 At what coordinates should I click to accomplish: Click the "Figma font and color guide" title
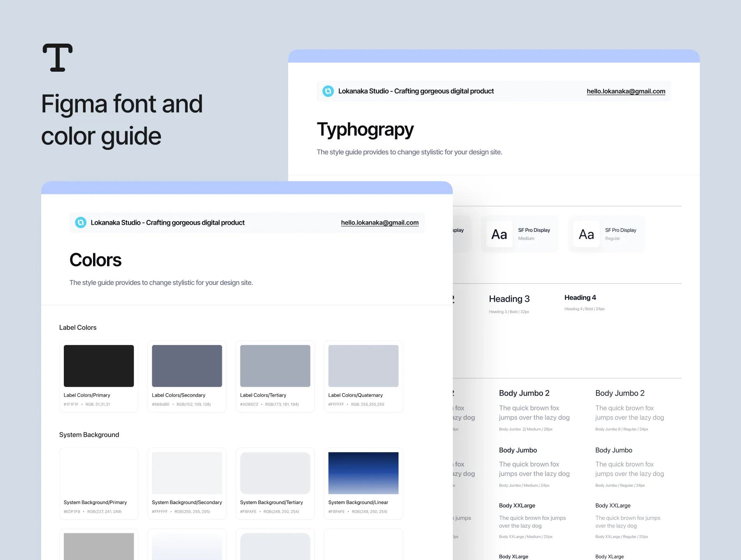(x=122, y=119)
